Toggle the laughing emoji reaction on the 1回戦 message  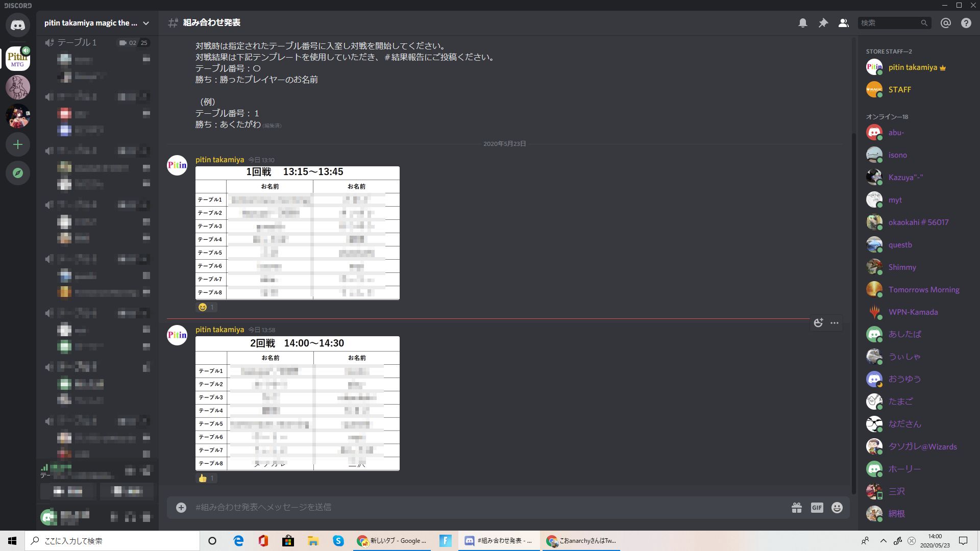pos(206,307)
